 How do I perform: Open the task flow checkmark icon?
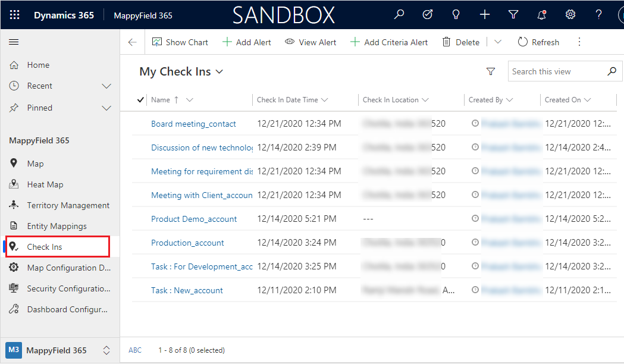point(428,15)
